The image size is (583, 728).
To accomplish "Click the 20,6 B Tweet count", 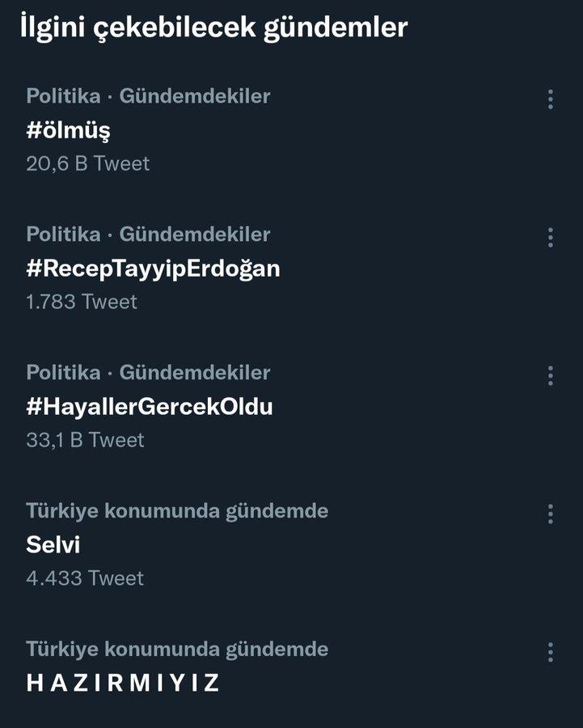I will pos(87,163).
